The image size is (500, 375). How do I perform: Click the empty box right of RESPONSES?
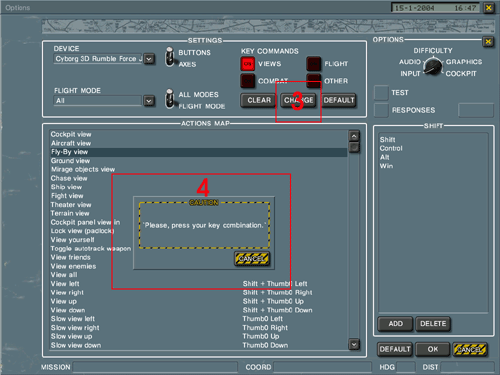click(476, 110)
